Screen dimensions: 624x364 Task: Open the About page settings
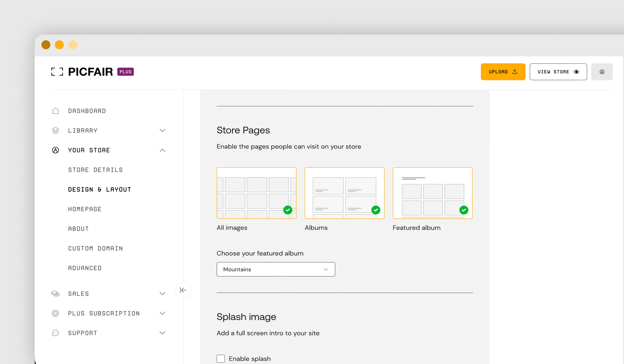[78, 229]
